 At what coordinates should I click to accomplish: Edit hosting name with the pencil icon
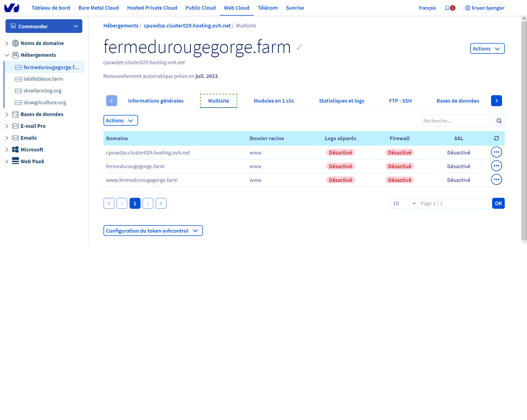tap(299, 47)
